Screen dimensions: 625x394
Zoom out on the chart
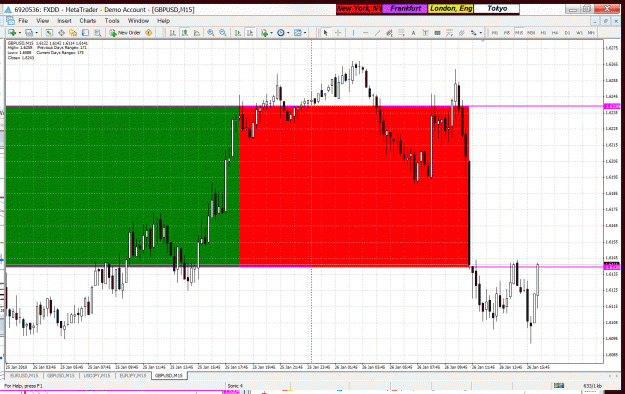[223, 33]
